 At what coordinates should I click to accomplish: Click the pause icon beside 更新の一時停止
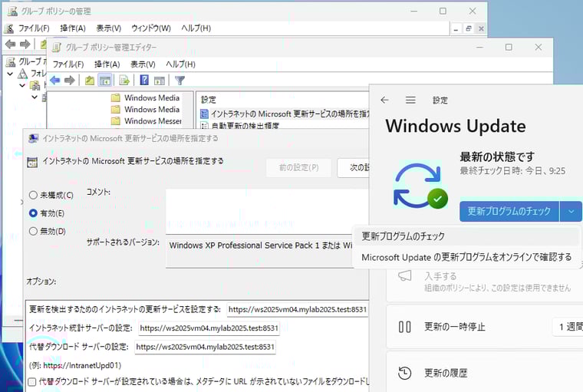(404, 327)
